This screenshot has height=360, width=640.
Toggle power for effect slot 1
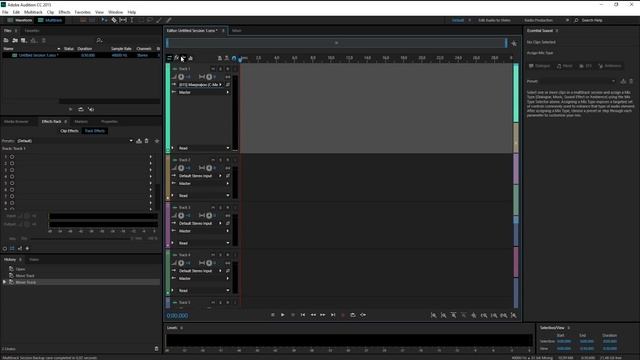[x=12, y=157]
